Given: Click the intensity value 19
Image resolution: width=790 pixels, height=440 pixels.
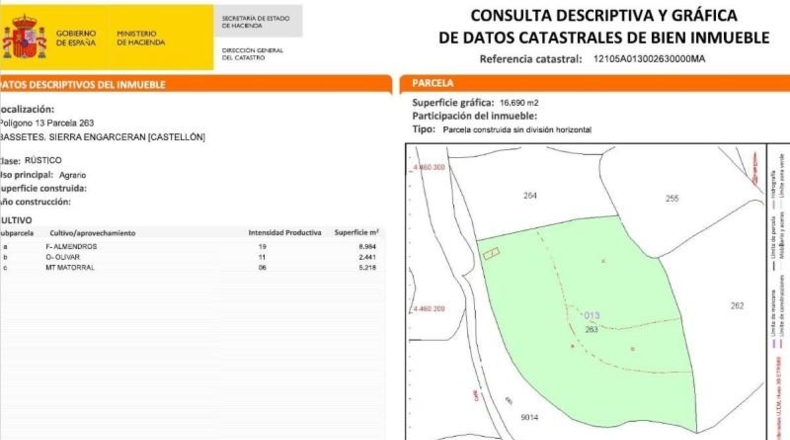Looking at the screenshot, I should 262,246.
